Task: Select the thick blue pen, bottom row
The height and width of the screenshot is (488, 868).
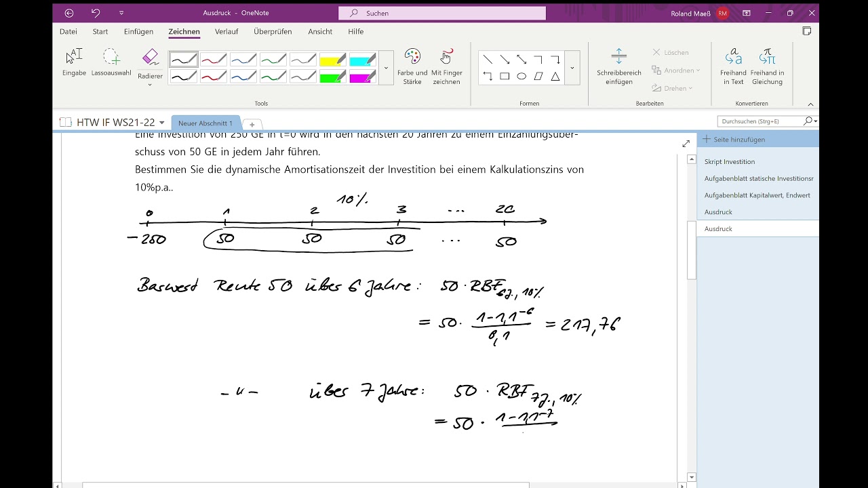Action: pyautogui.click(x=243, y=76)
